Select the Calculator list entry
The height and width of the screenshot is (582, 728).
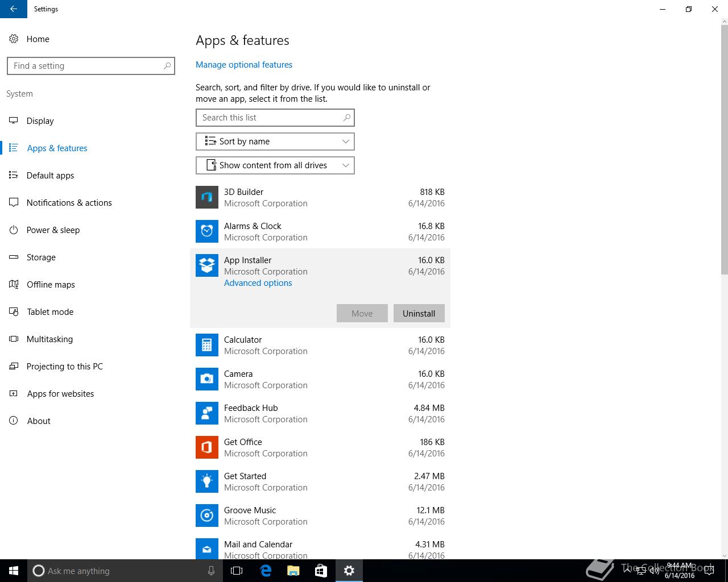click(x=320, y=345)
